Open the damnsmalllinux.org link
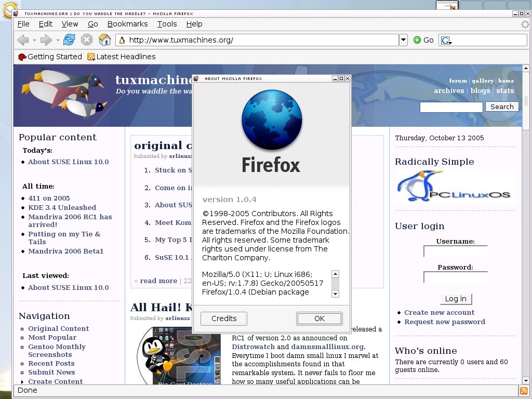 [x=327, y=347]
